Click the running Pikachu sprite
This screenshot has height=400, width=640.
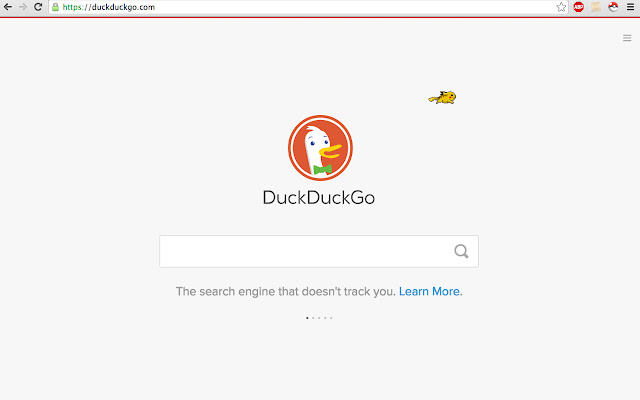(442, 98)
